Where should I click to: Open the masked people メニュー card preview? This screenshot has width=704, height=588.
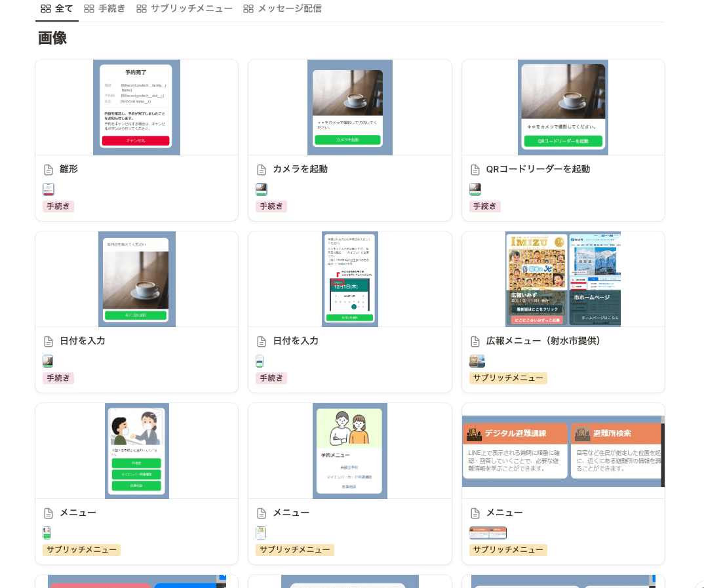point(137,450)
